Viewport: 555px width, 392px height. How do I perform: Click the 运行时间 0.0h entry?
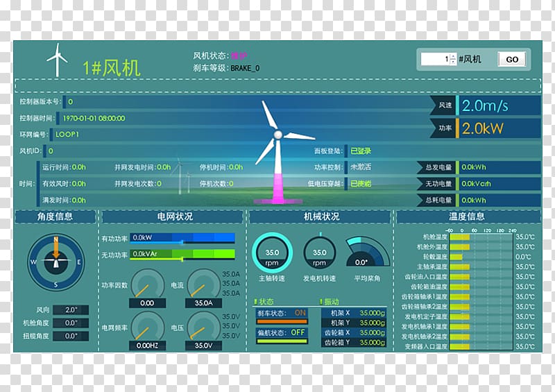64,167
